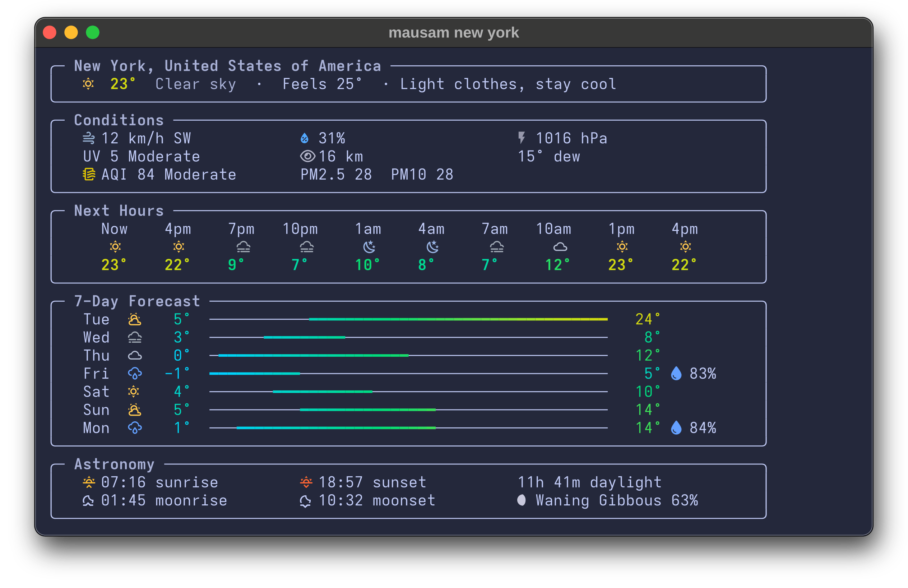This screenshot has width=908, height=588.
Task: Click the -1° low for Fri
Action: pyautogui.click(x=177, y=374)
